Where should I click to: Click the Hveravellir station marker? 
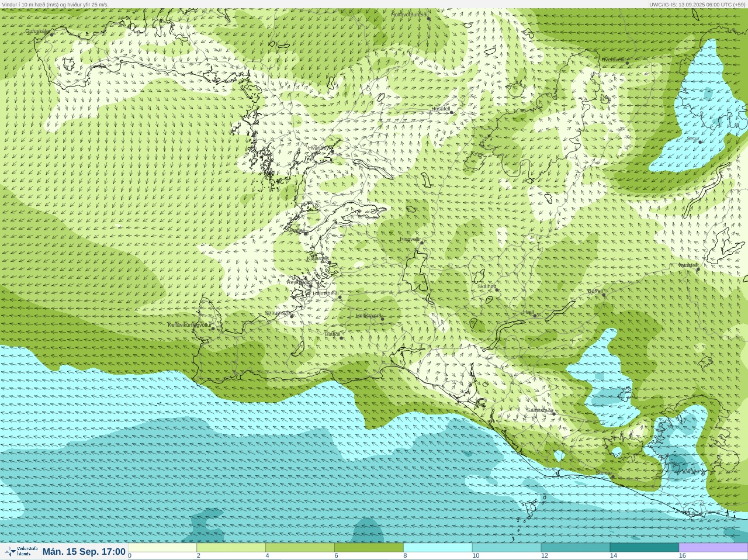tap(628, 63)
